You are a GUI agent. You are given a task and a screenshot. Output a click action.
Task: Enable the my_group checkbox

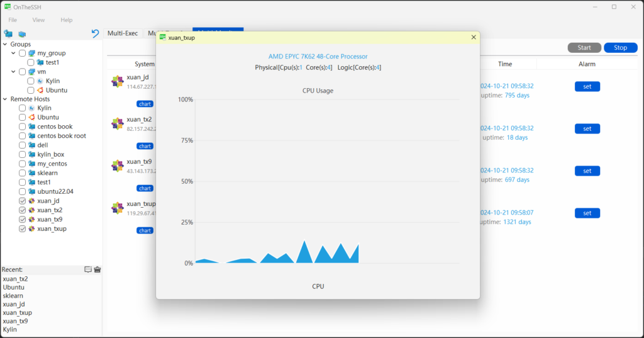(x=23, y=54)
